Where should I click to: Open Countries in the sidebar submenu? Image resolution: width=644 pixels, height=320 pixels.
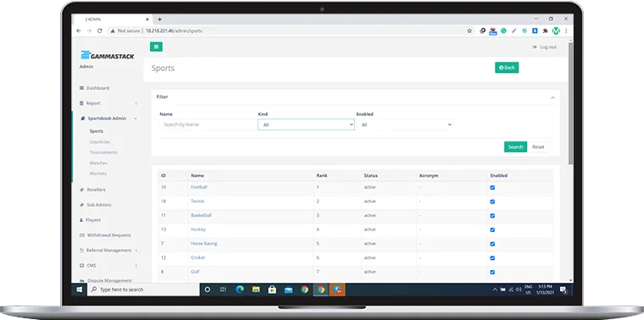point(100,142)
